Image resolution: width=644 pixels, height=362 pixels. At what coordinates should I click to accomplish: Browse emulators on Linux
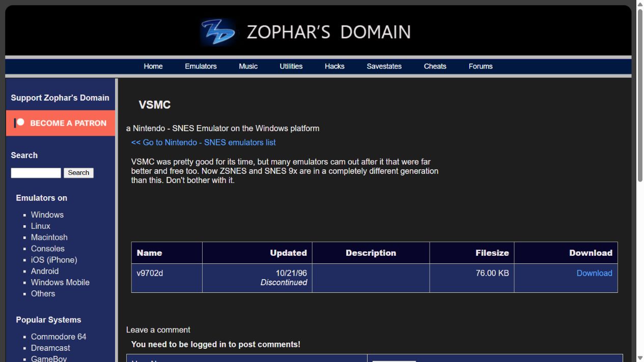pyautogui.click(x=41, y=226)
